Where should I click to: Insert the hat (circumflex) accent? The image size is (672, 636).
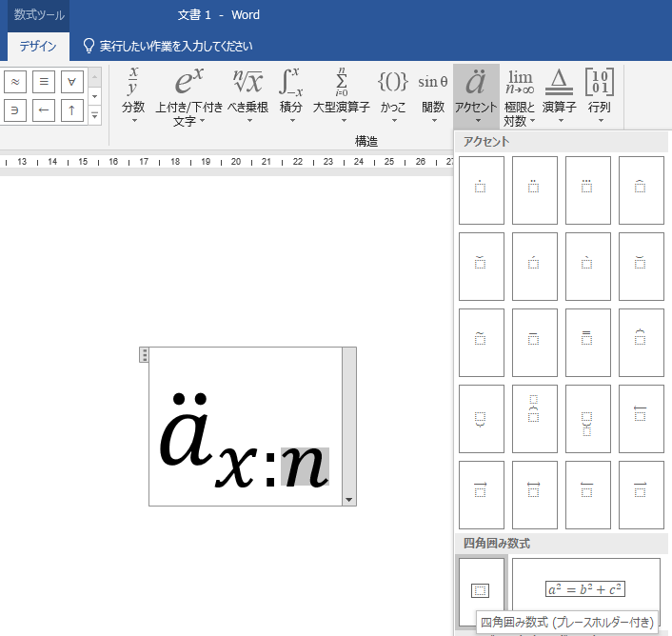click(642, 189)
